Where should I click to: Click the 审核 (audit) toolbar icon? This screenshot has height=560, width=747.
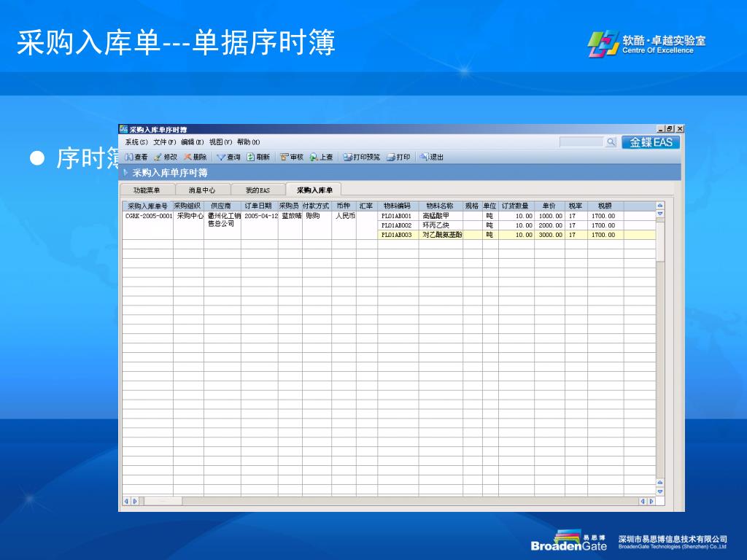pos(285,157)
